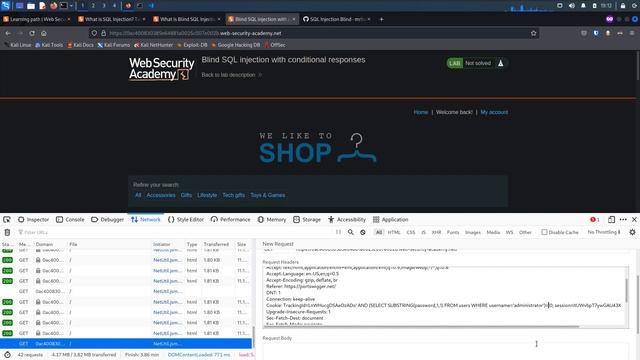Screen dimensions: 640x360
Task: Click the Cookie TrackingId header line
Action: pyautogui.click(x=443, y=305)
